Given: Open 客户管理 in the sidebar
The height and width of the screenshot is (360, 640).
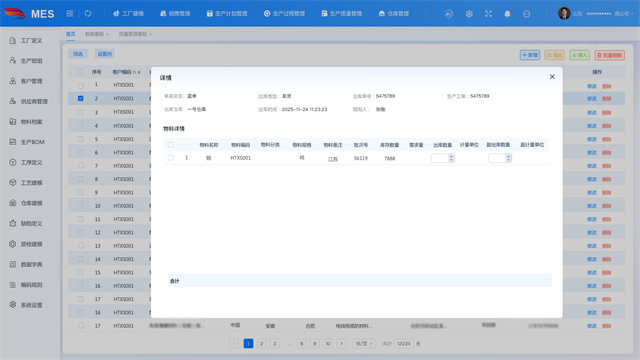Looking at the screenshot, I should pos(27,81).
